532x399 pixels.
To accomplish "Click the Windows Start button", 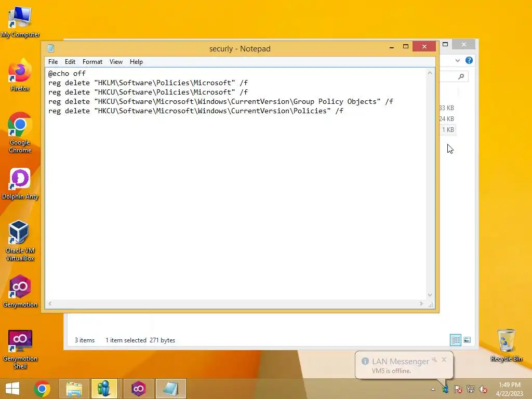I will point(12,389).
